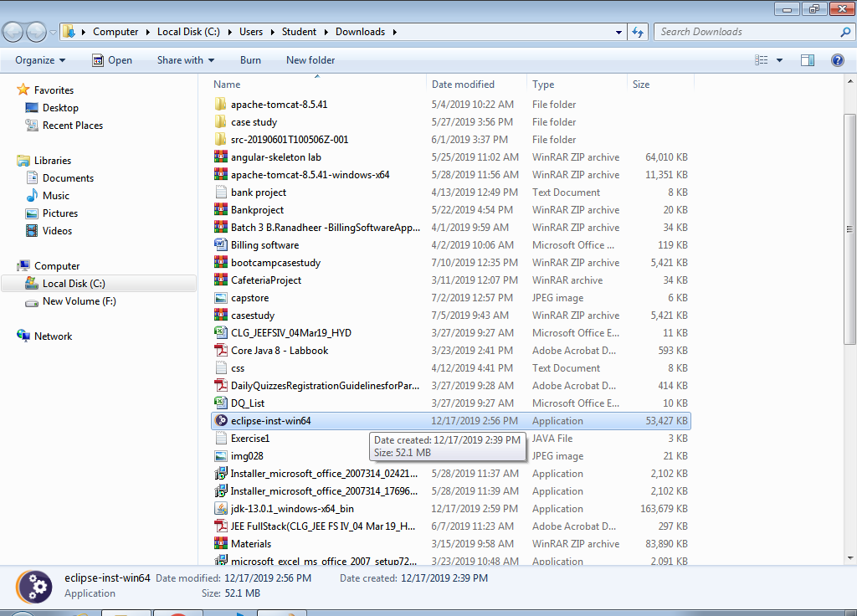Click the CLG_JEEFSIV_04Mar19_HYD Excel icon
857x616 pixels.
[x=220, y=333]
